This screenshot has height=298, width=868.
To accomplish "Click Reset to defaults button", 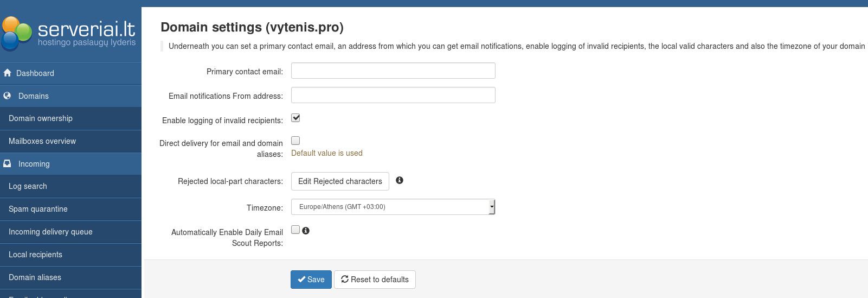I will click(x=375, y=280).
